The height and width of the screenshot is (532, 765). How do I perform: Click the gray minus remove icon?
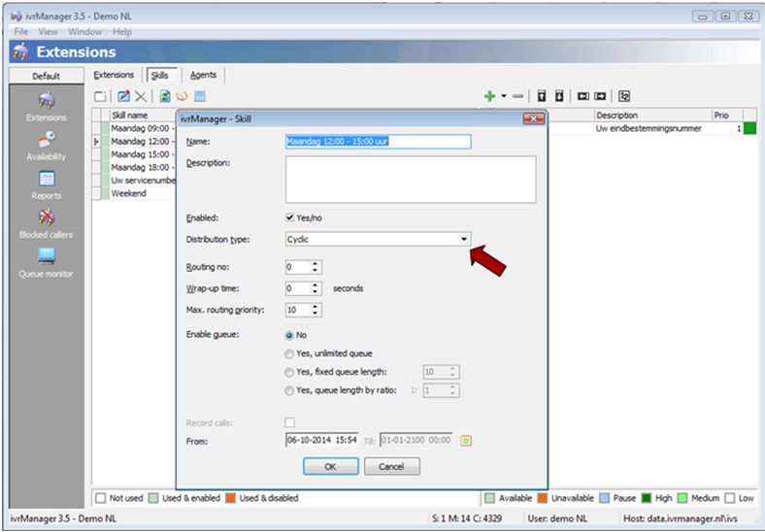(x=518, y=96)
